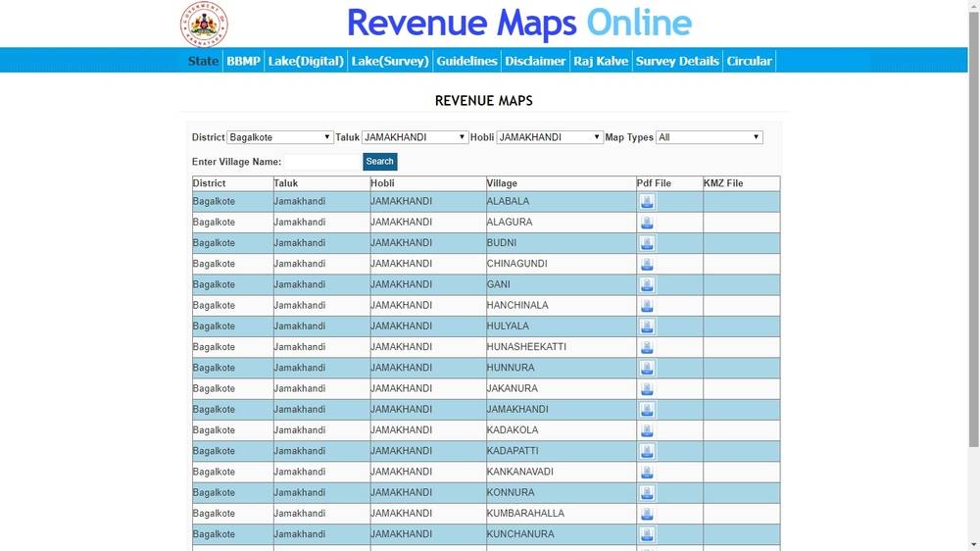980x551 pixels.
Task: Select the HUNASHEEKATTI village name cell
Action: coord(561,347)
